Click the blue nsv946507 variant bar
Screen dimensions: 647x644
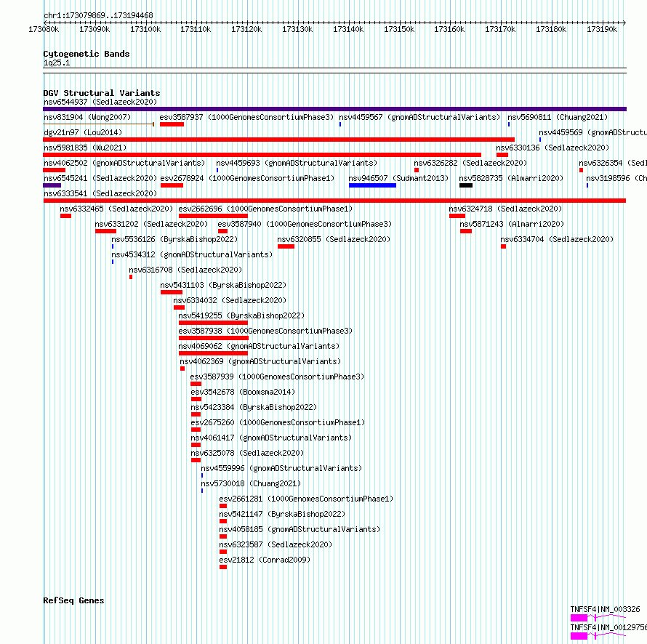tap(372, 185)
